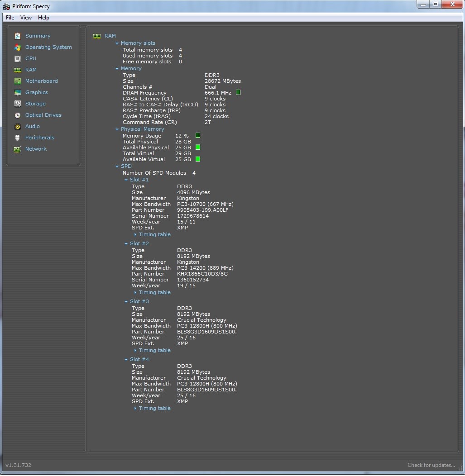Click the CPU chip icon
This screenshot has height=476, width=465.
pyautogui.click(x=18, y=58)
